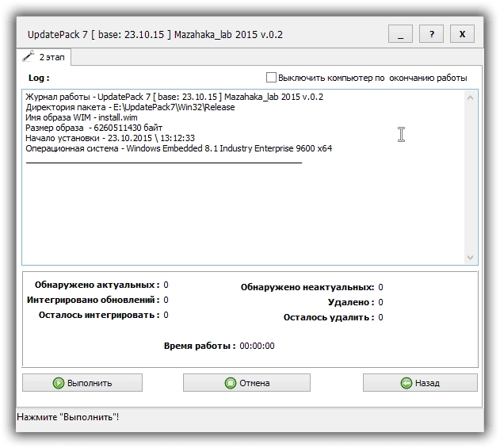Click the log scrollbar down arrow
This screenshot has height=448, width=500.
[x=471, y=257]
